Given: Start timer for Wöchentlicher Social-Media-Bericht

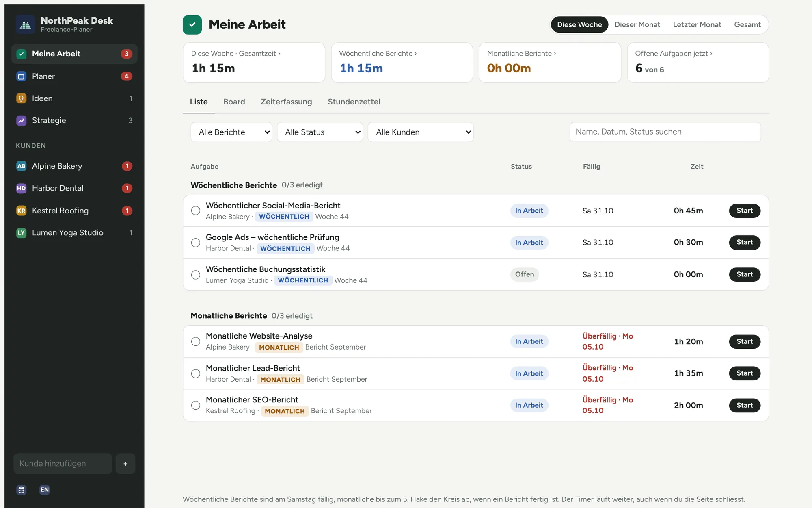Looking at the screenshot, I should 745,211.
